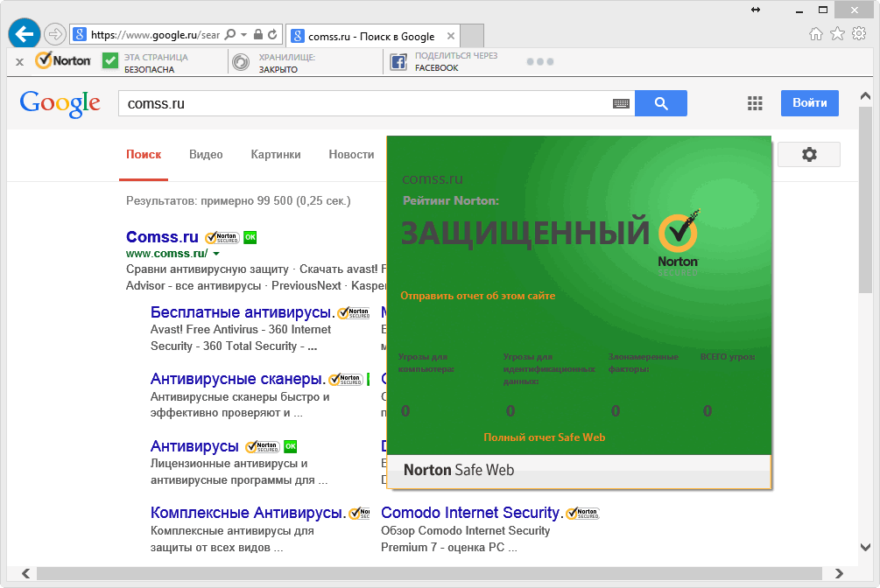This screenshot has height=588, width=880.
Task: Select the 'Поиск' search tab
Action: [x=144, y=155]
